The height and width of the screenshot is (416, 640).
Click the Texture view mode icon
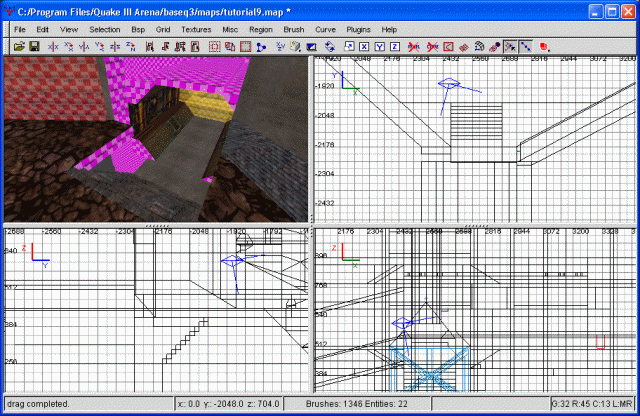coord(296,47)
